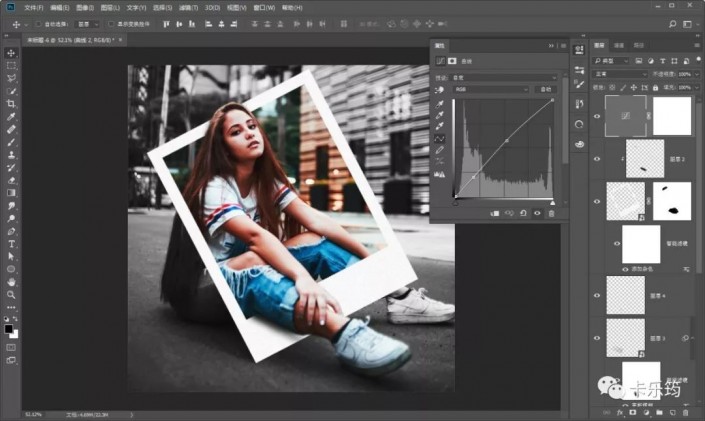Open the 窗口(W) menu
Image resolution: width=705 pixels, height=421 pixels.
tap(264, 8)
